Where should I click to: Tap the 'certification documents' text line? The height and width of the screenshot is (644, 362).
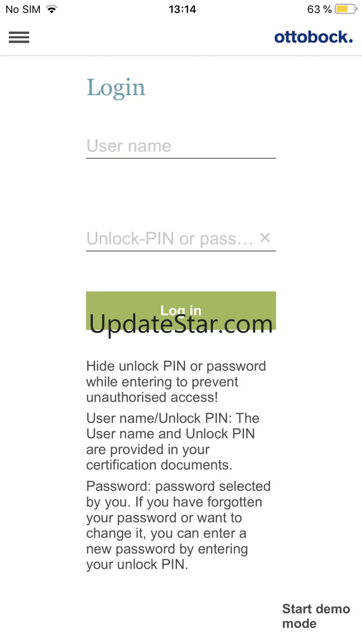pos(159,465)
